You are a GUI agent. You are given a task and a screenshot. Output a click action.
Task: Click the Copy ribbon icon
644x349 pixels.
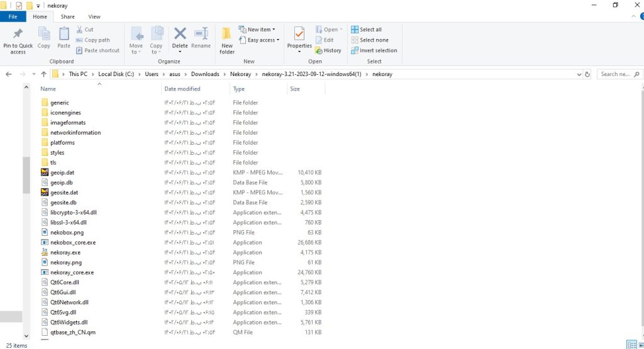tap(43, 38)
